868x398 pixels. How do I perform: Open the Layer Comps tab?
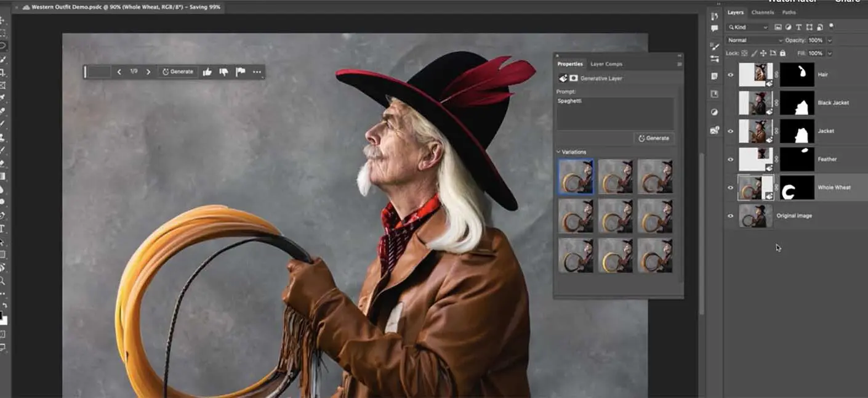[x=606, y=64]
